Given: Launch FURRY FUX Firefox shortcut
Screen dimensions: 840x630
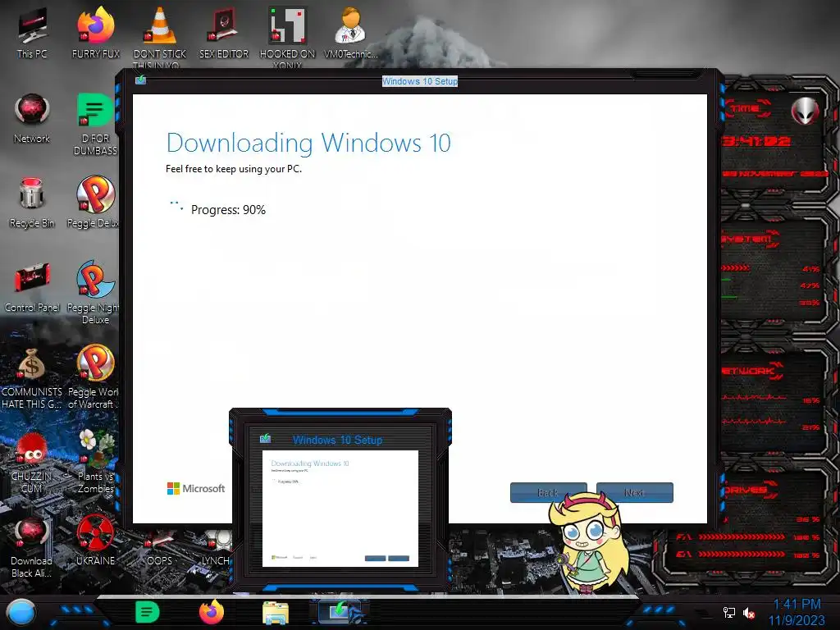Looking at the screenshot, I should click(x=96, y=33).
